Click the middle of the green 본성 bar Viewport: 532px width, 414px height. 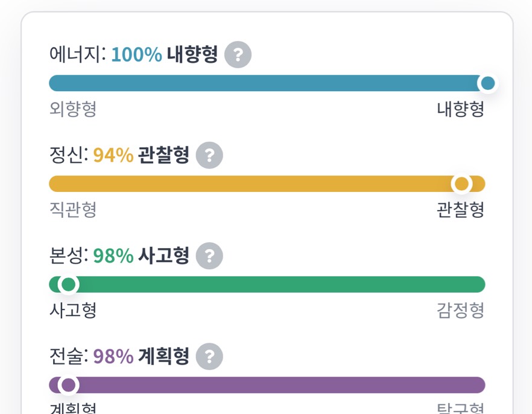[x=267, y=284]
